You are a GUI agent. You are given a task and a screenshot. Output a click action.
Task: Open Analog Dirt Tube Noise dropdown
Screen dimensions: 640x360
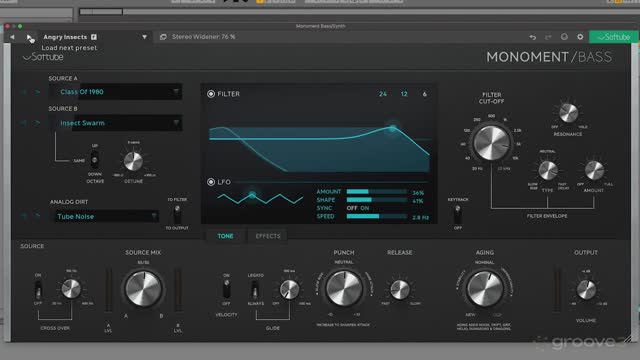click(x=107, y=216)
